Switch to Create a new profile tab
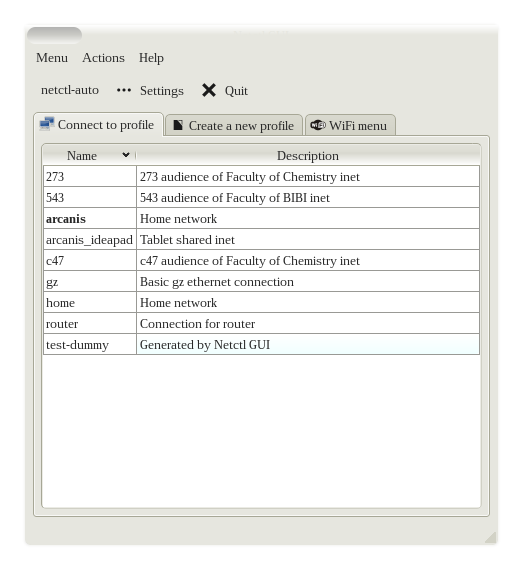This screenshot has height=570, width=523. [233, 125]
